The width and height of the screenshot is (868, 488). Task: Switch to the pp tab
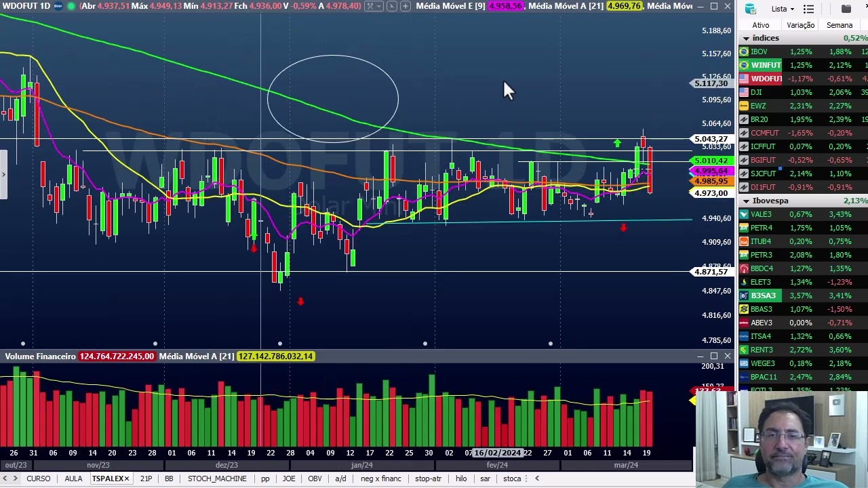tap(265, 479)
